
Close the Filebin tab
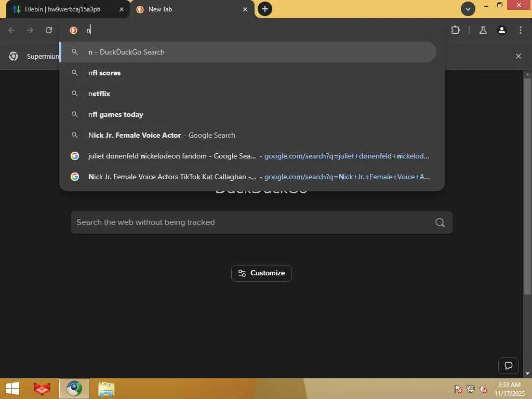(122, 9)
